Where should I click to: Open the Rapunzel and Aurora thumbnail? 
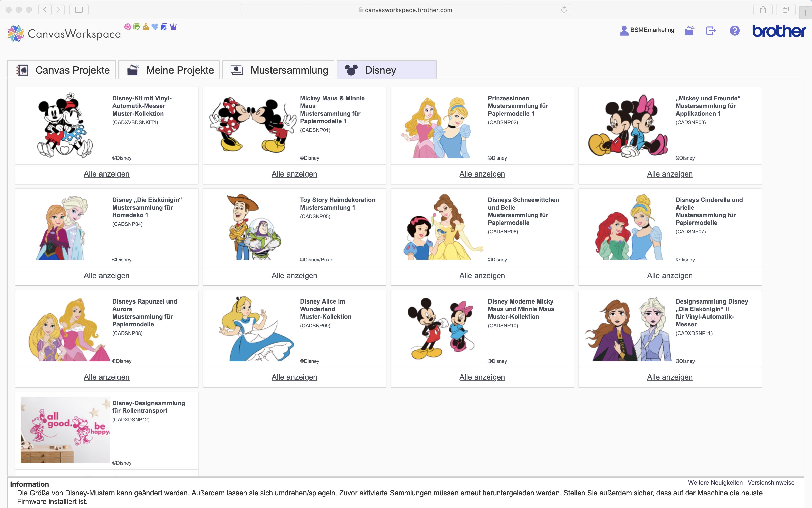coord(70,330)
